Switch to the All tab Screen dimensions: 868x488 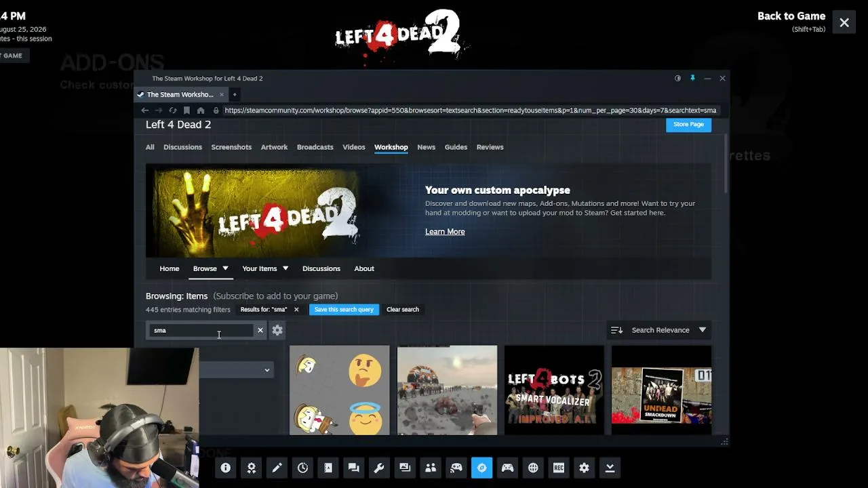pos(150,147)
